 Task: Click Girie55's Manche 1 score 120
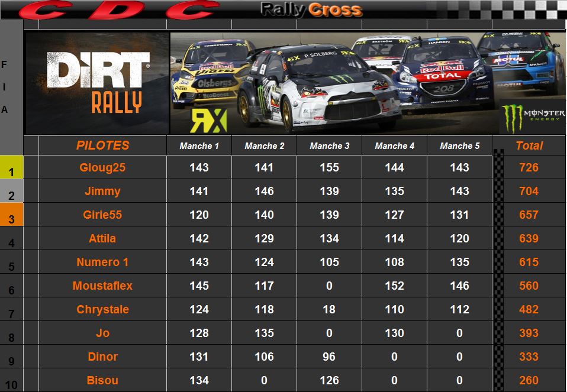click(199, 215)
